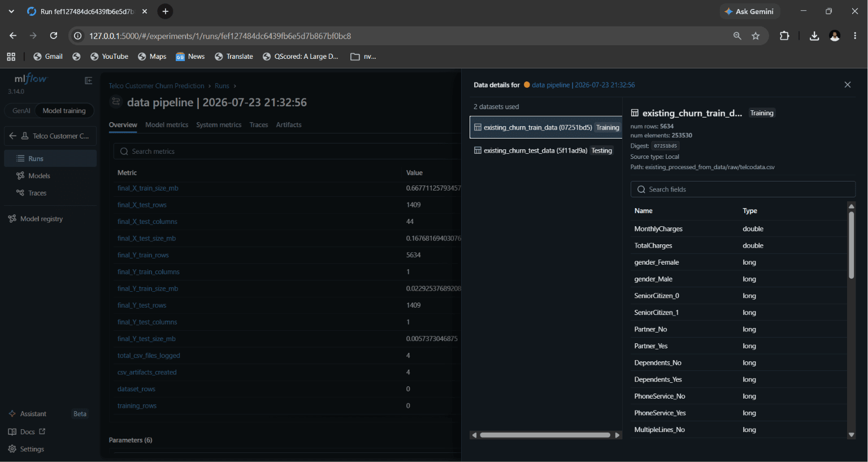The image size is (868, 462).
Task: Open final_X_train_size_mb metric
Action: pos(147,188)
